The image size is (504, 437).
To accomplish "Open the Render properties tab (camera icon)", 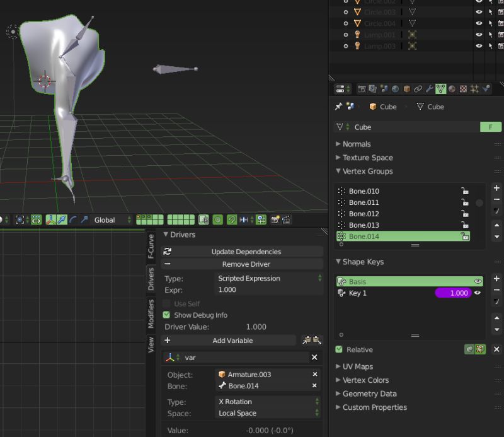I will pos(361,89).
